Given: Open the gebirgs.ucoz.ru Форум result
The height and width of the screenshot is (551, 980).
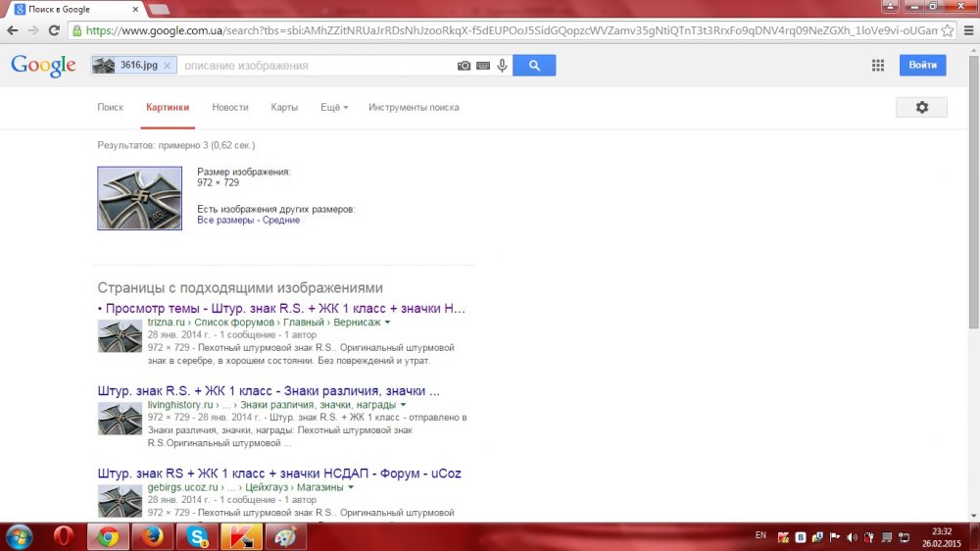Looking at the screenshot, I should coord(279,474).
